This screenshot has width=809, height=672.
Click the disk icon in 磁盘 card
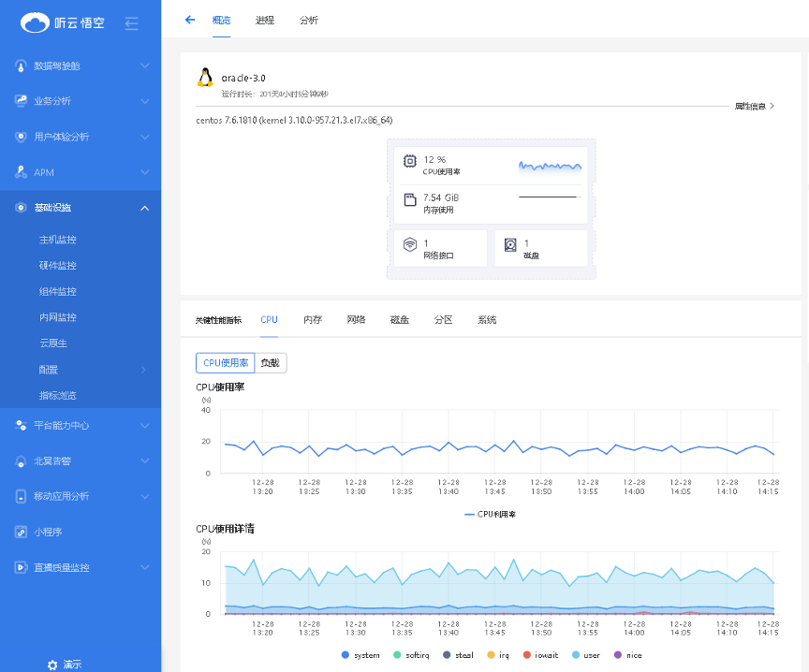pyautogui.click(x=510, y=245)
